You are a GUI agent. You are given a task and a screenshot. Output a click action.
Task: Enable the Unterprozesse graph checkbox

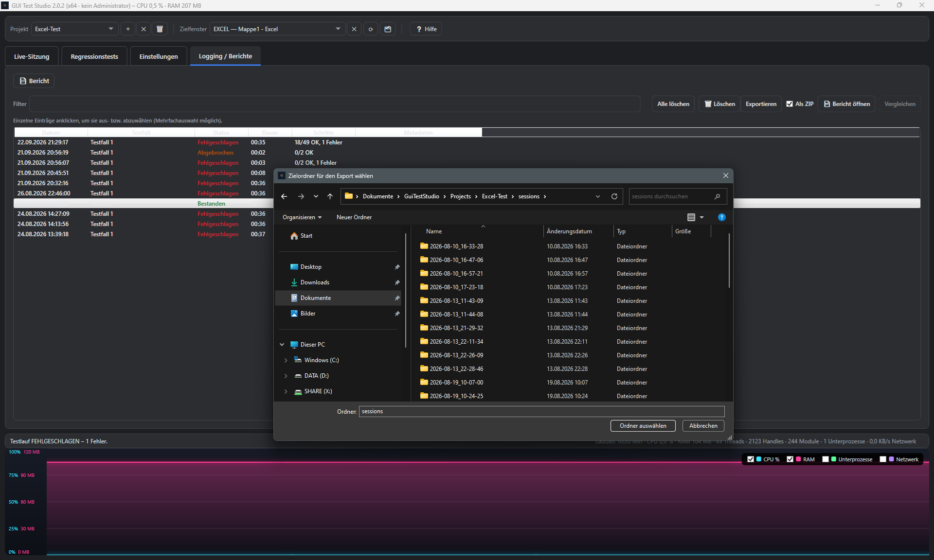click(826, 459)
